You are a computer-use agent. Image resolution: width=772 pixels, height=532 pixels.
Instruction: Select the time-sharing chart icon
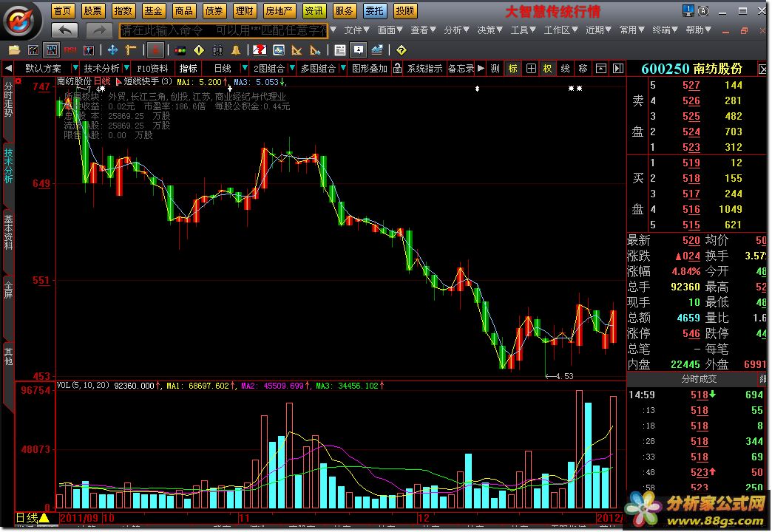click(33, 50)
